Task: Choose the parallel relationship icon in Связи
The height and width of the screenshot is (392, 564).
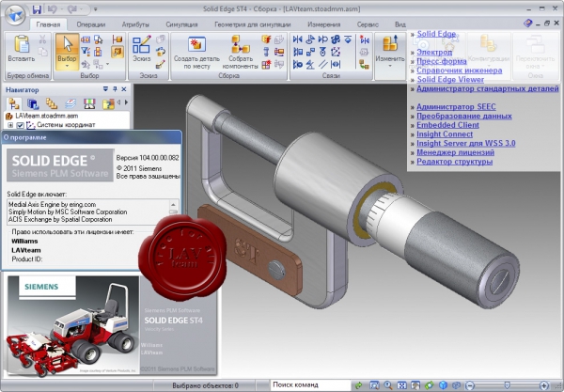Action: point(322,64)
